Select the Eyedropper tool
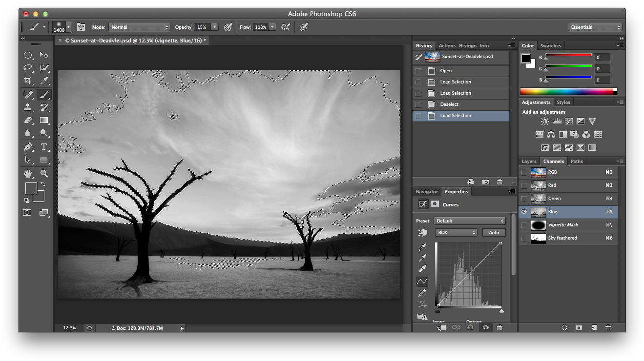644x361 pixels. [44, 80]
